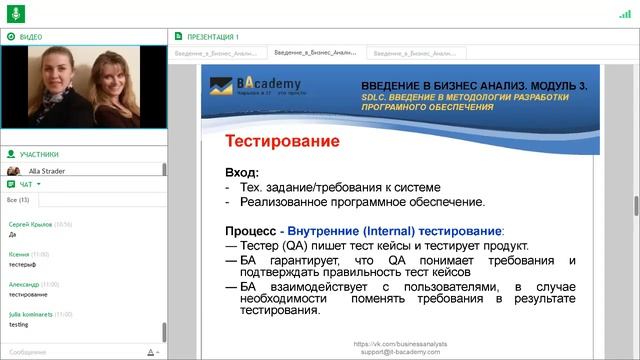The width and height of the screenshot is (640, 360).
Task: Switch to the third Введение_в_Бизнес_Анали presentation tab
Action: (x=416, y=53)
